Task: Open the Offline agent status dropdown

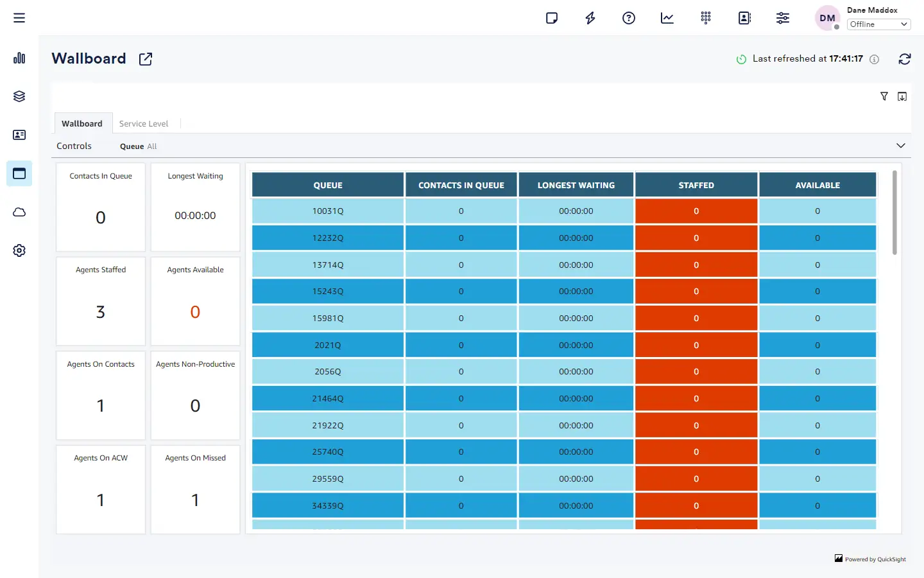Action: (878, 24)
